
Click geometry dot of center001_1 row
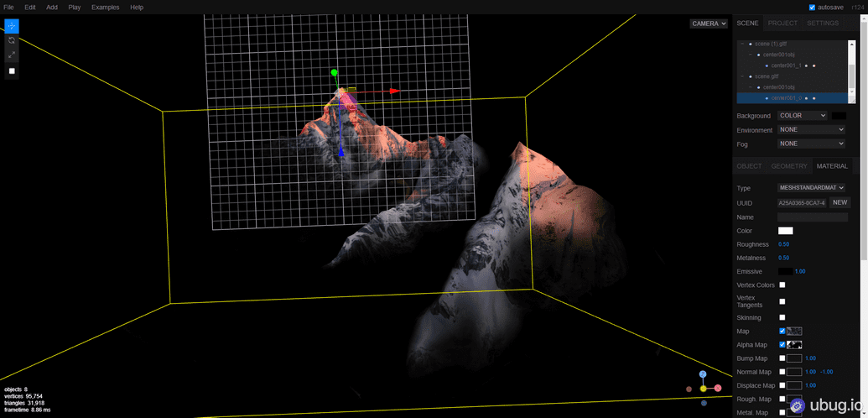pyautogui.click(x=807, y=66)
